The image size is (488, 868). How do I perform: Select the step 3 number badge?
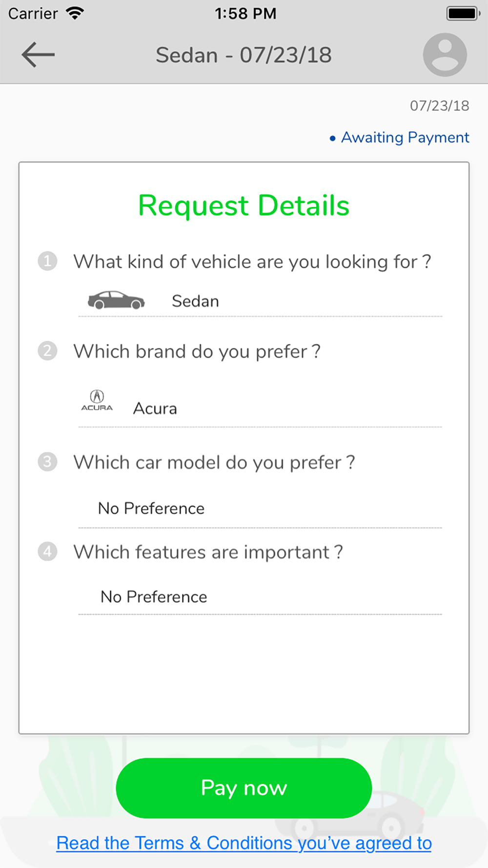(x=47, y=461)
